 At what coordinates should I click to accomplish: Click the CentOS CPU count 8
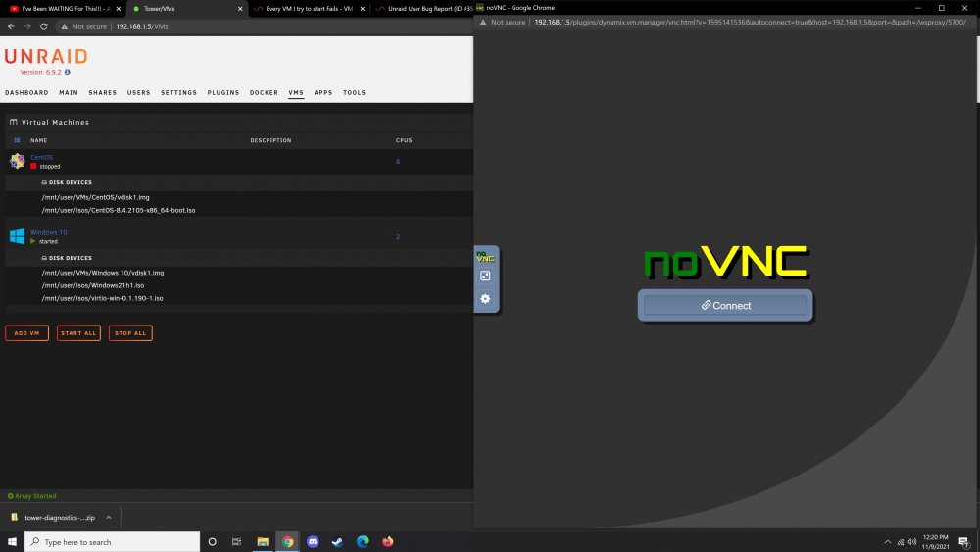coord(398,162)
